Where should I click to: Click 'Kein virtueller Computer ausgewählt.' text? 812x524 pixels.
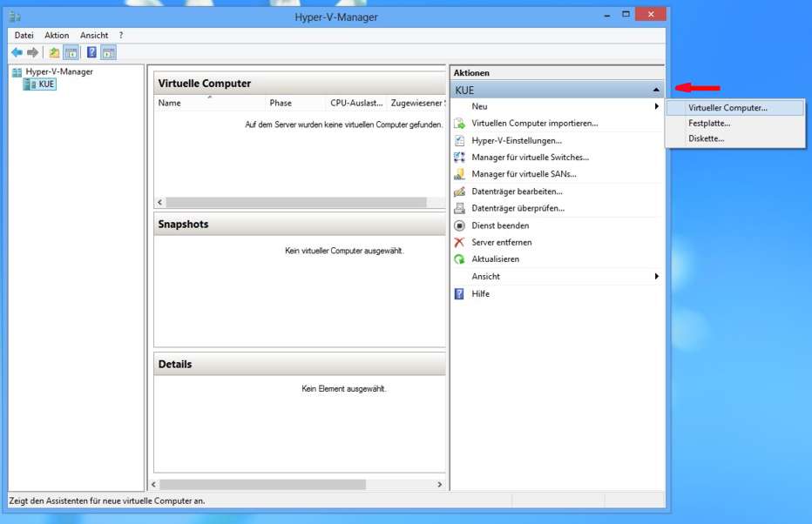coord(344,251)
